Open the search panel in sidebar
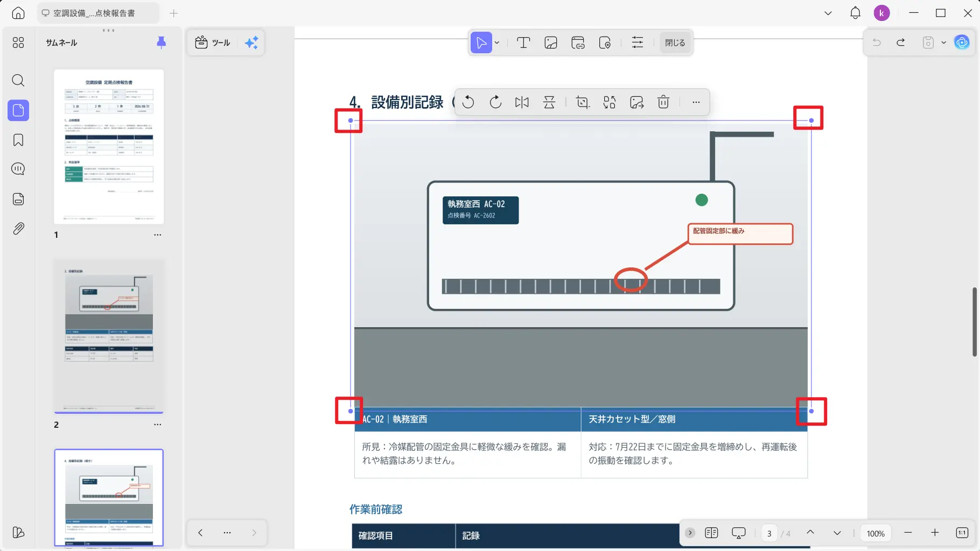 coord(18,81)
